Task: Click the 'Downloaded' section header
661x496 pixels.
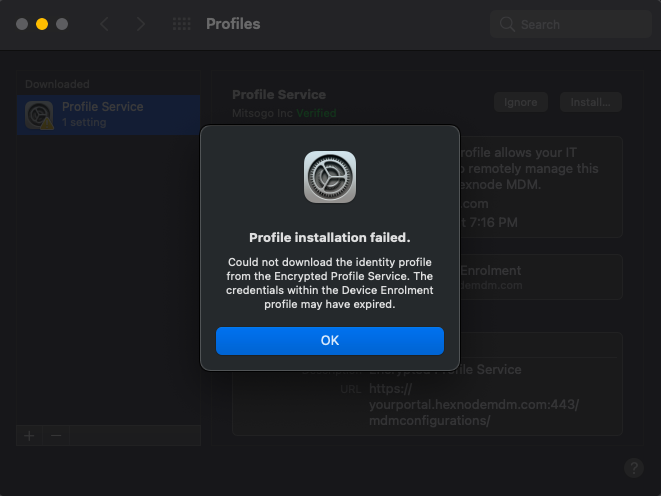Action: pyautogui.click(x=57, y=84)
